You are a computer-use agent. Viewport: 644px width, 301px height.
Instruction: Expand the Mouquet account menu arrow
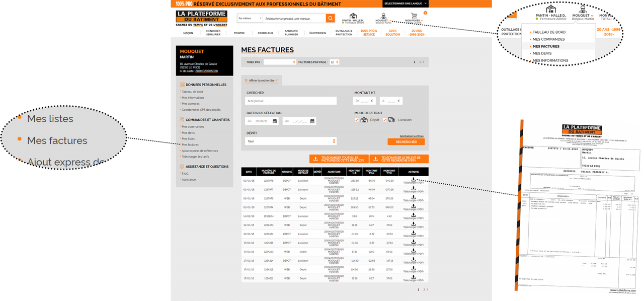point(390,21)
